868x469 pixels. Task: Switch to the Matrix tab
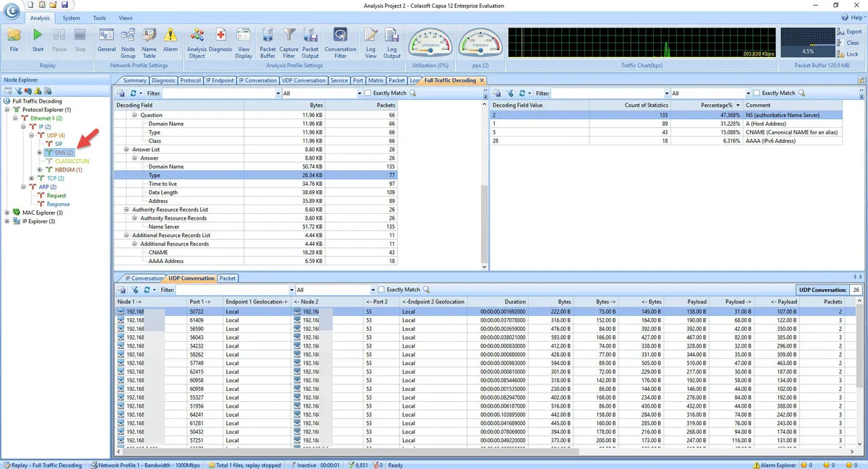pyautogui.click(x=375, y=81)
